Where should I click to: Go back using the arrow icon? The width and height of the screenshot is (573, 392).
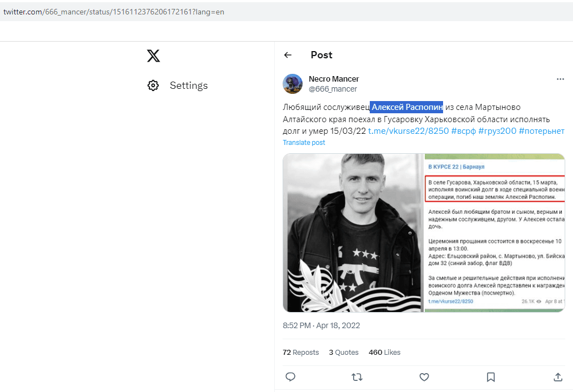tap(288, 55)
